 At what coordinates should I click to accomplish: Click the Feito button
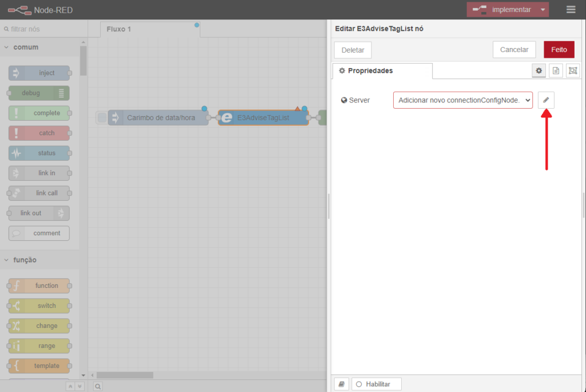pyautogui.click(x=559, y=50)
